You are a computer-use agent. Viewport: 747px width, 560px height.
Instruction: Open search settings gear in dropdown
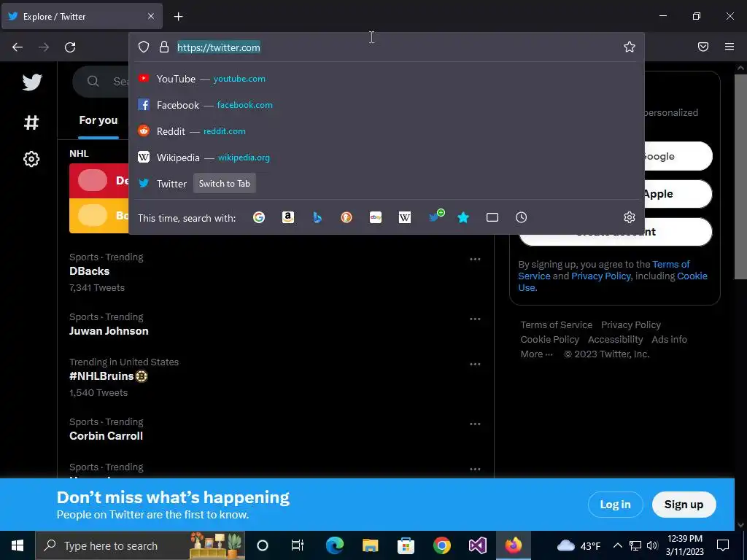click(630, 217)
